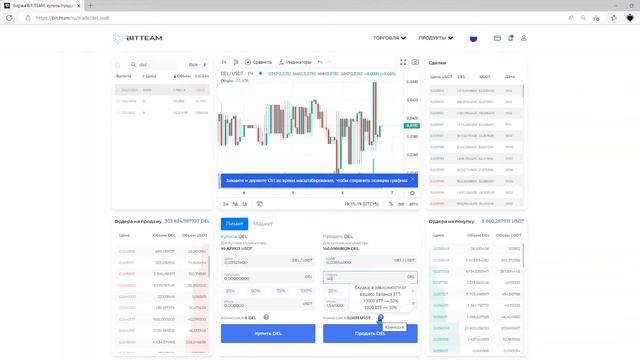Click the buy orders total USDT value

point(503,221)
